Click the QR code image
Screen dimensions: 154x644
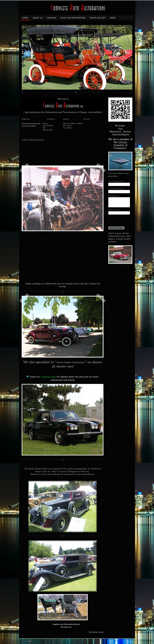pos(120,109)
